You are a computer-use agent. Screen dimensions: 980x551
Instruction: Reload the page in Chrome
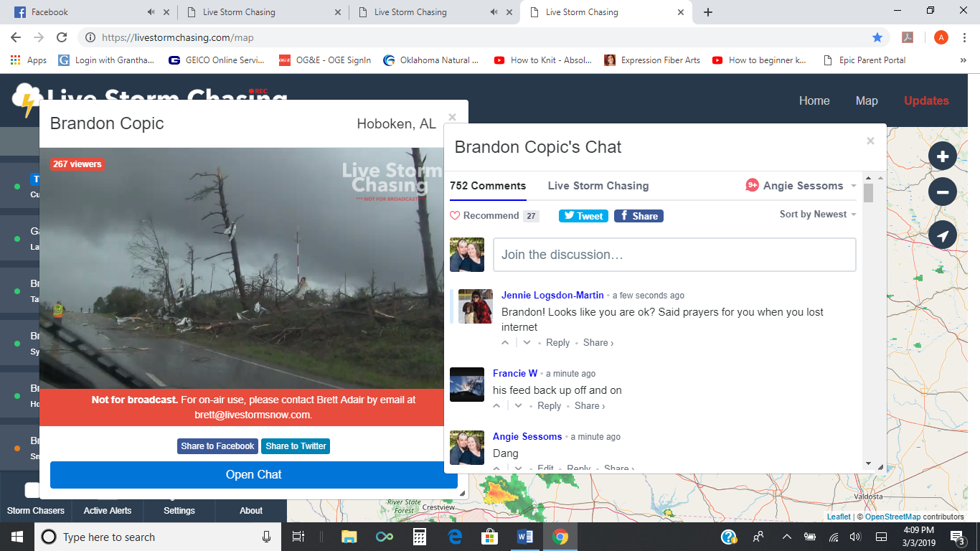pos(62,37)
